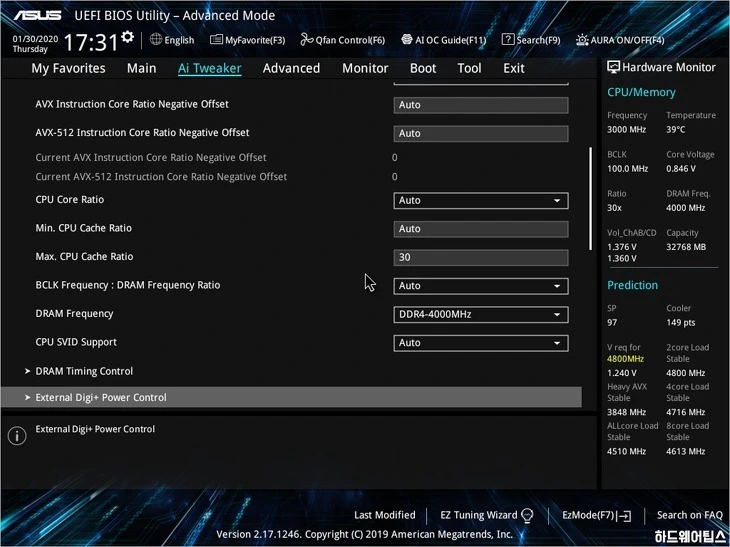Click MyFavorite(F3) button
730x547 pixels.
(248, 40)
